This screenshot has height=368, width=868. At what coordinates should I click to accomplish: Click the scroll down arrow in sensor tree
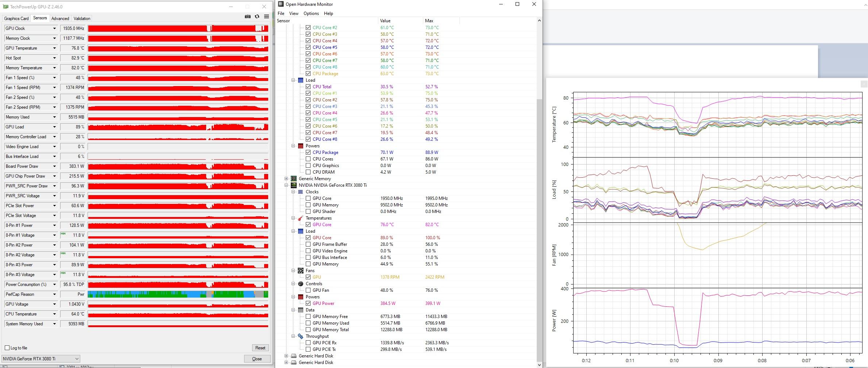click(x=539, y=364)
